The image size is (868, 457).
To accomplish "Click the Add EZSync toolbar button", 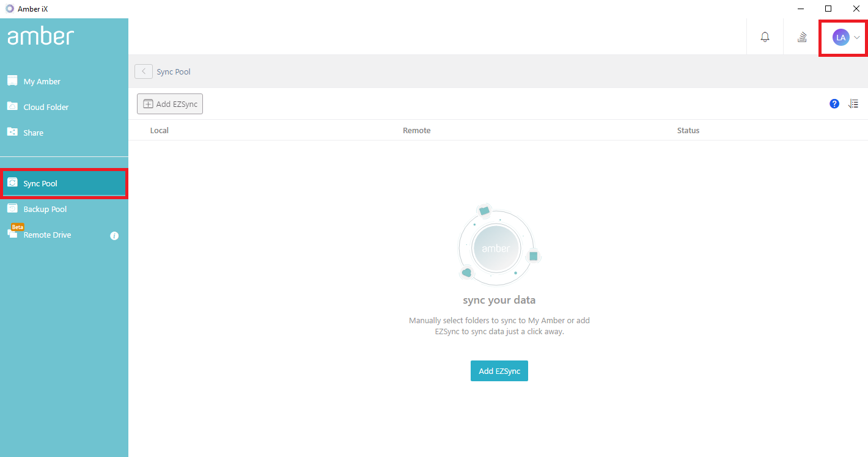I will (x=170, y=104).
